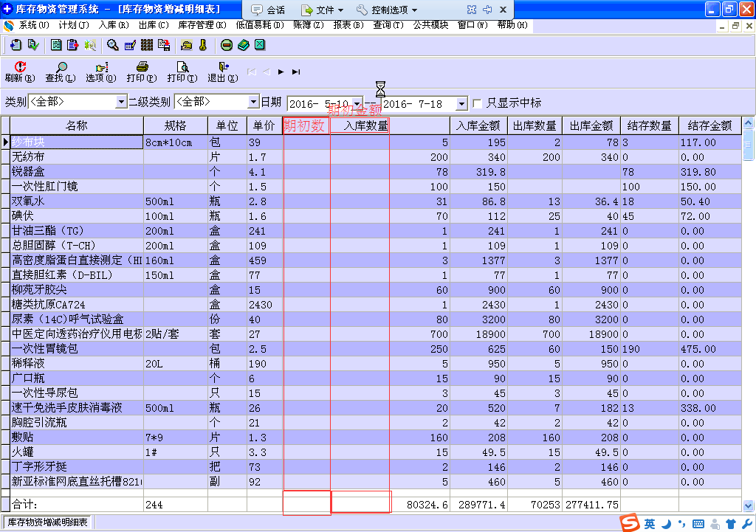The image size is (756, 532).
Task: Click the gold key toolbar icon
Action: pyautogui.click(x=203, y=45)
